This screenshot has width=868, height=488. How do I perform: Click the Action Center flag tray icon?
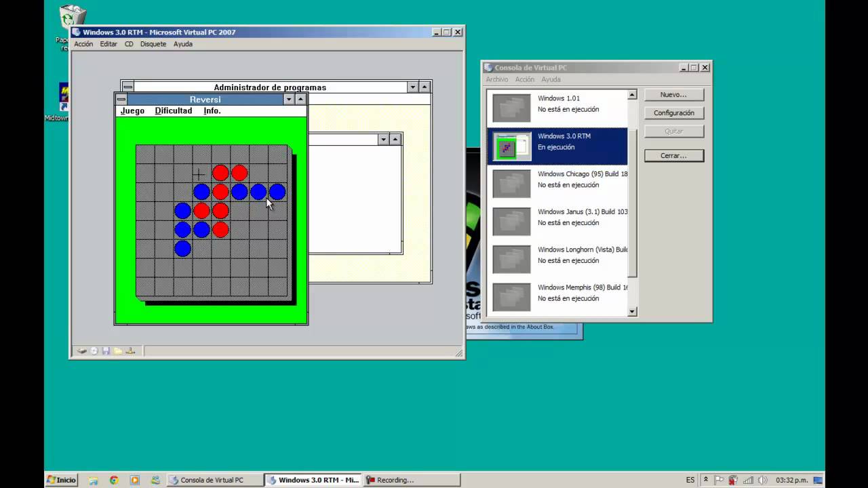click(x=719, y=480)
